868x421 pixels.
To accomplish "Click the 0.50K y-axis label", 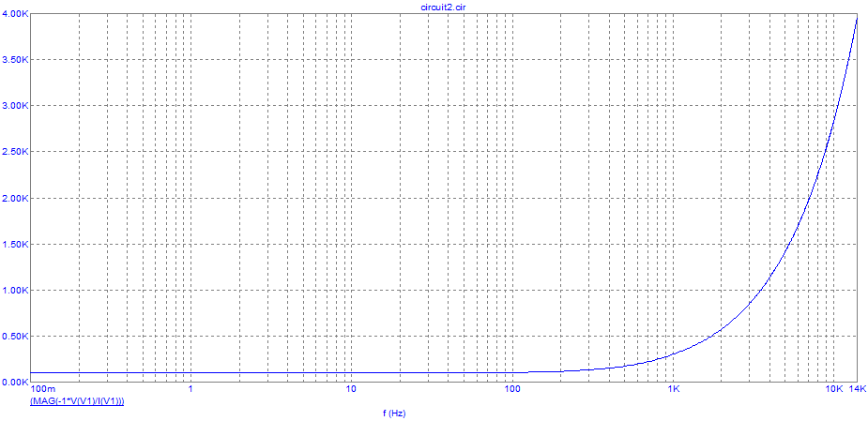I will (15, 336).
